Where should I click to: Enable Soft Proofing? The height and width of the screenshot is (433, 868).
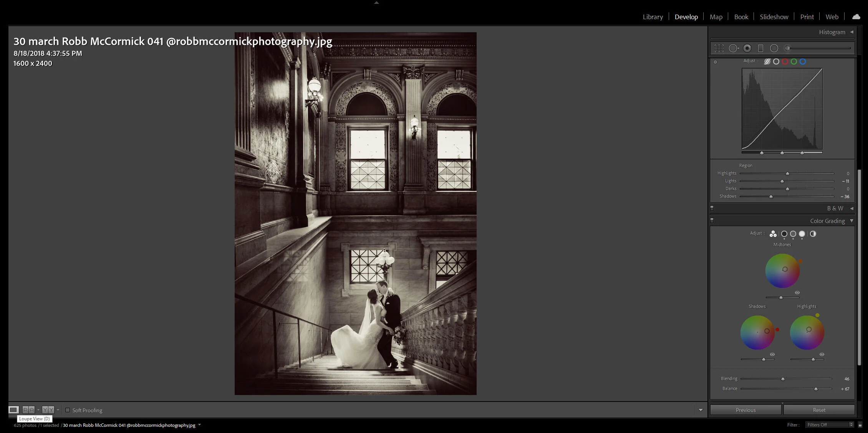click(68, 410)
